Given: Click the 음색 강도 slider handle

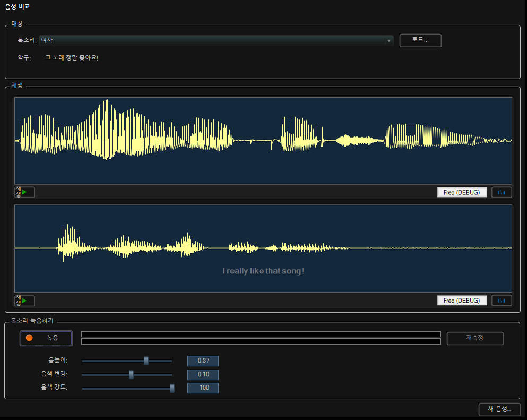Looking at the screenshot, I should tap(172, 388).
